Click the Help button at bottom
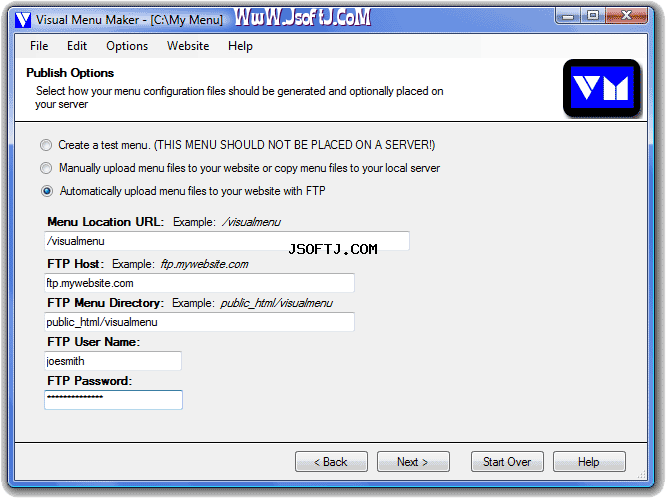Viewport: 666px width, 498px height. (589, 461)
